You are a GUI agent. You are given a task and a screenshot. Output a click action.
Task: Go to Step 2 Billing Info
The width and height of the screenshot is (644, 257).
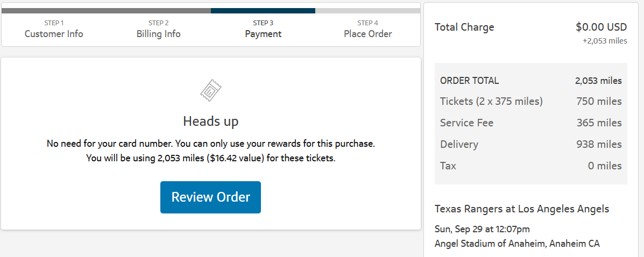click(x=158, y=29)
